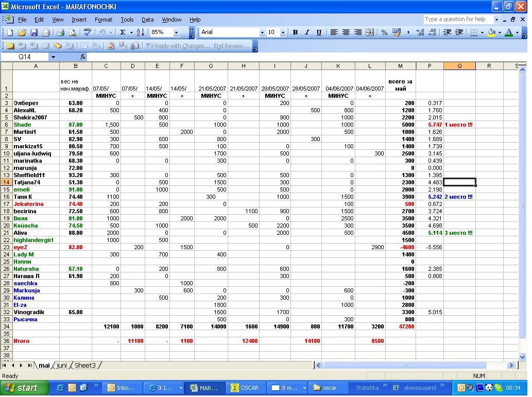Open the Edit menu
The image size is (532, 397).
point(39,20)
